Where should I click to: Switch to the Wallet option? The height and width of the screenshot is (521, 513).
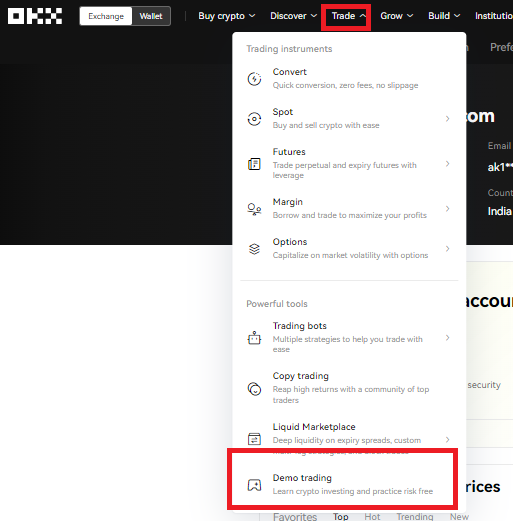coord(151,16)
